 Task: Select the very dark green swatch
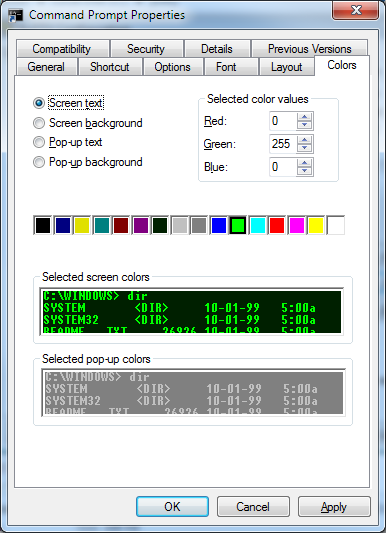(x=160, y=225)
